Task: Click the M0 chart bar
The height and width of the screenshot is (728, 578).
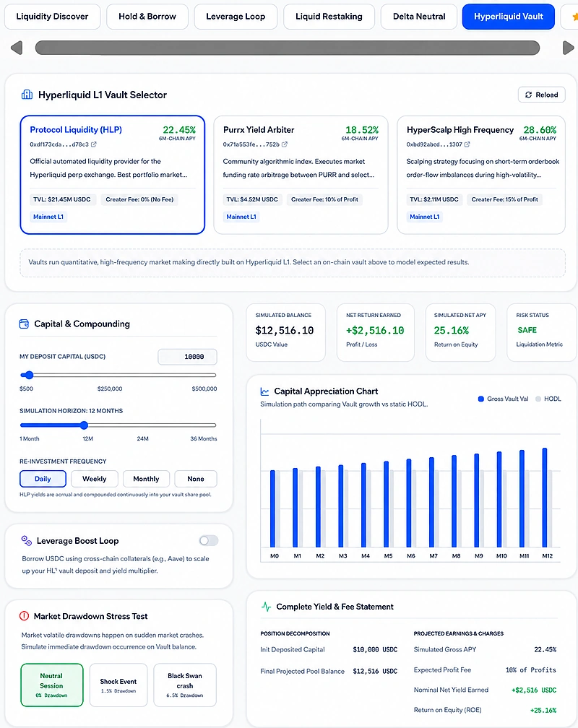Action: 272,509
